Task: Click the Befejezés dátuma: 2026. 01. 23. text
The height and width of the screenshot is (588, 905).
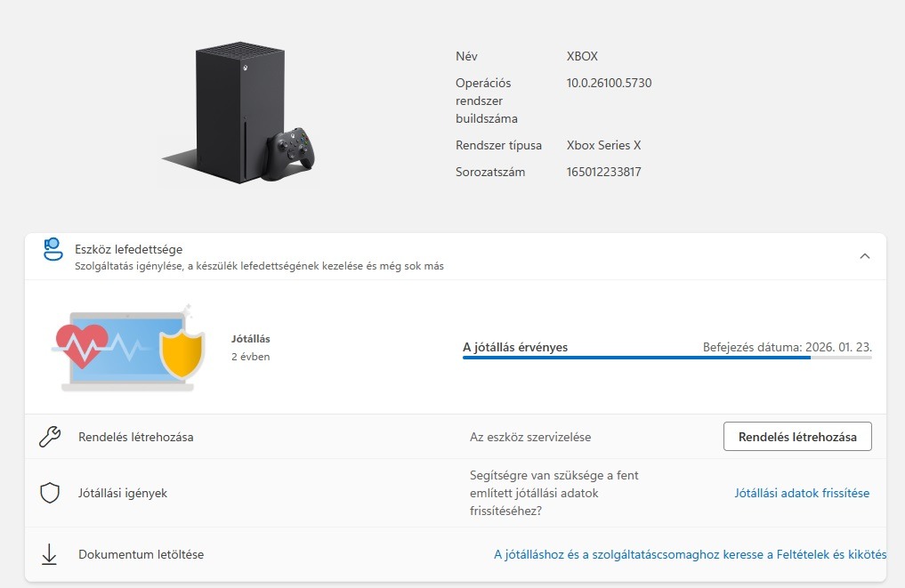Action: click(788, 347)
